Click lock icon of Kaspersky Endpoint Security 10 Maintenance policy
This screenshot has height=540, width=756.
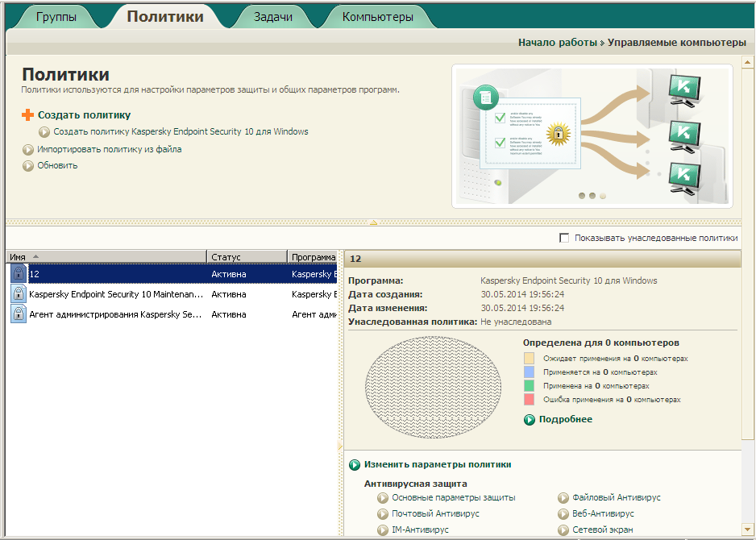click(19, 294)
